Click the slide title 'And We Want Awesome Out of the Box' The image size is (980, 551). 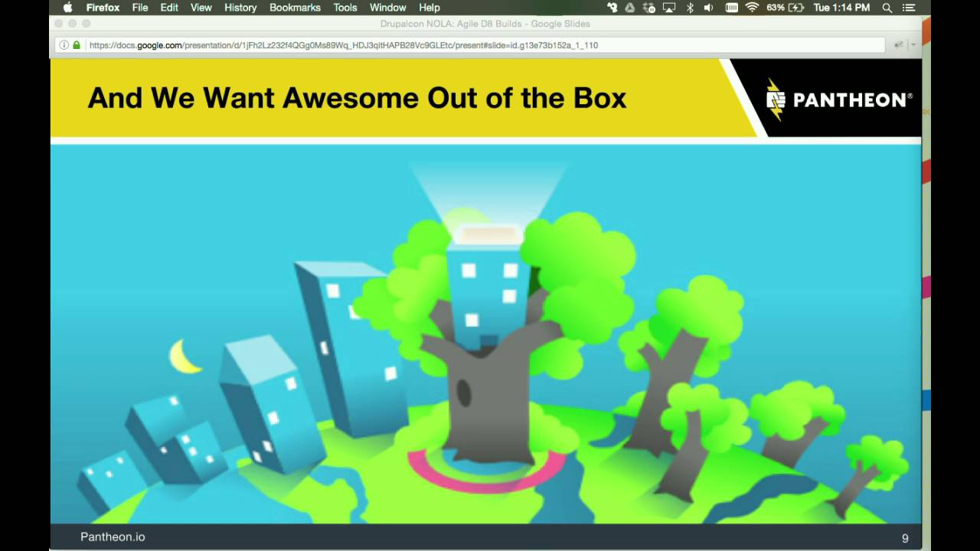point(357,98)
